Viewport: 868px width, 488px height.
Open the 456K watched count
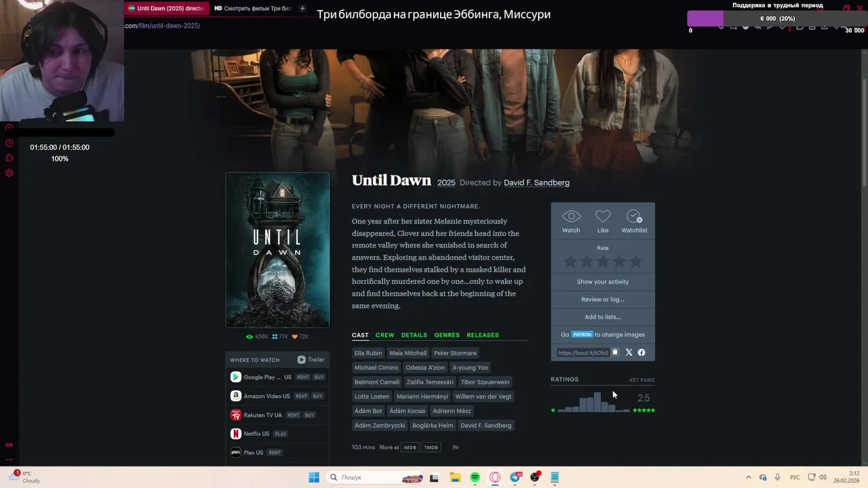pyautogui.click(x=257, y=337)
